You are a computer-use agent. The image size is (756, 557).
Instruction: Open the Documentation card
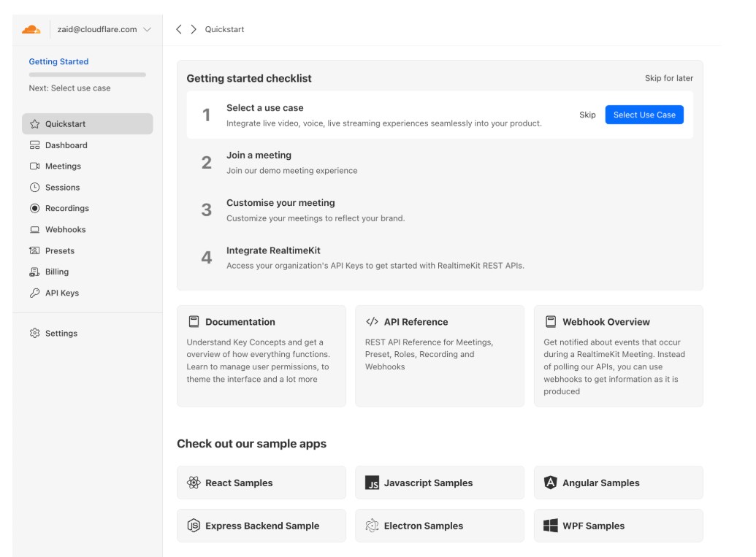(x=261, y=356)
